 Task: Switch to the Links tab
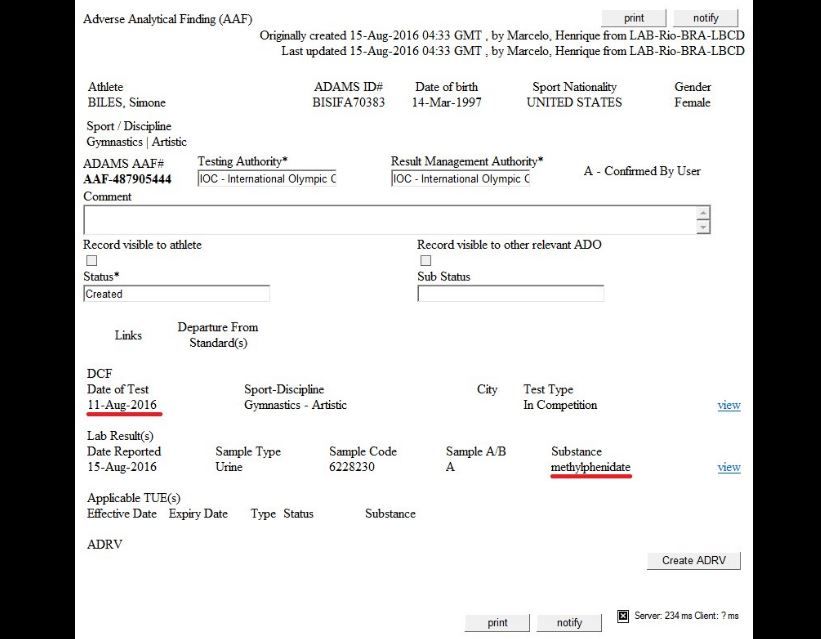(128, 336)
